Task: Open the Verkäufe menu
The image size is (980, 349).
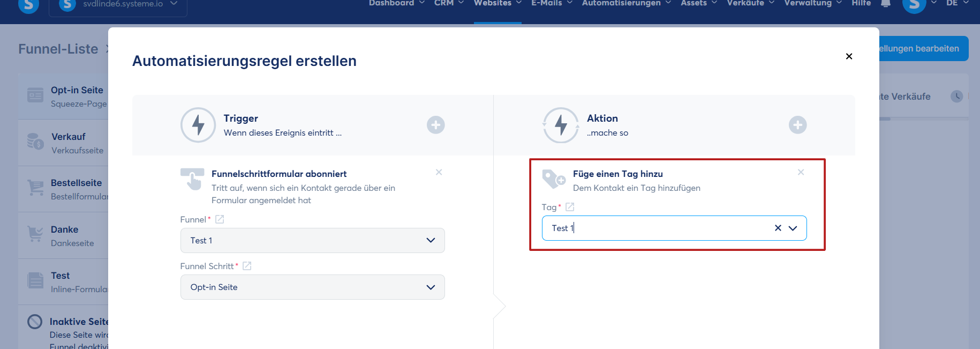Action: (x=750, y=3)
